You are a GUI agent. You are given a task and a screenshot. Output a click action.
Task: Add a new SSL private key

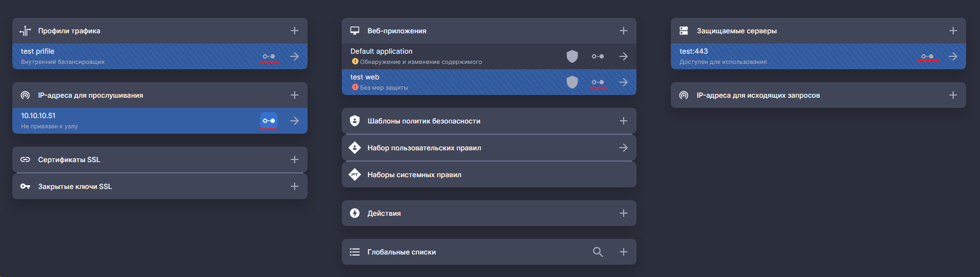click(x=294, y=186)
